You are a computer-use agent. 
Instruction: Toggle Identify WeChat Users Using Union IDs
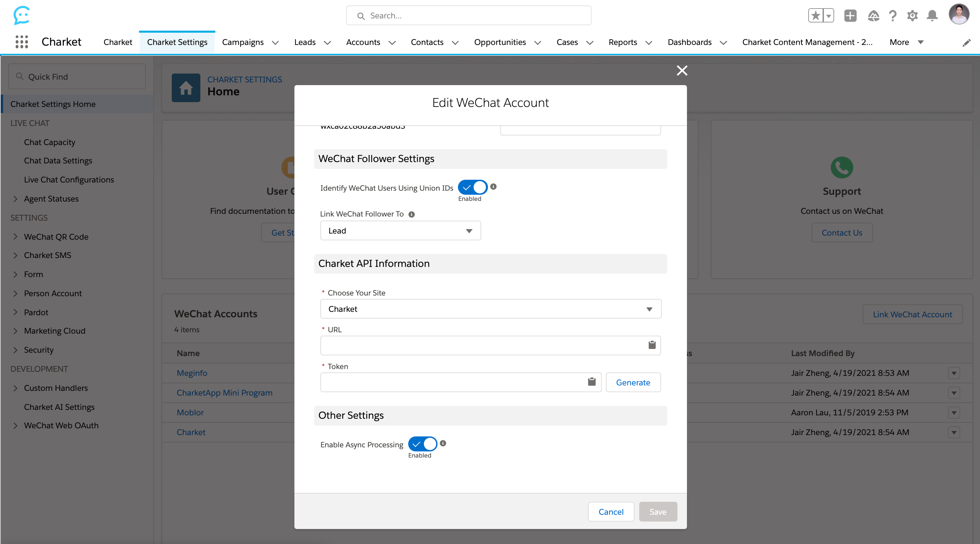(x=473, y=188)
